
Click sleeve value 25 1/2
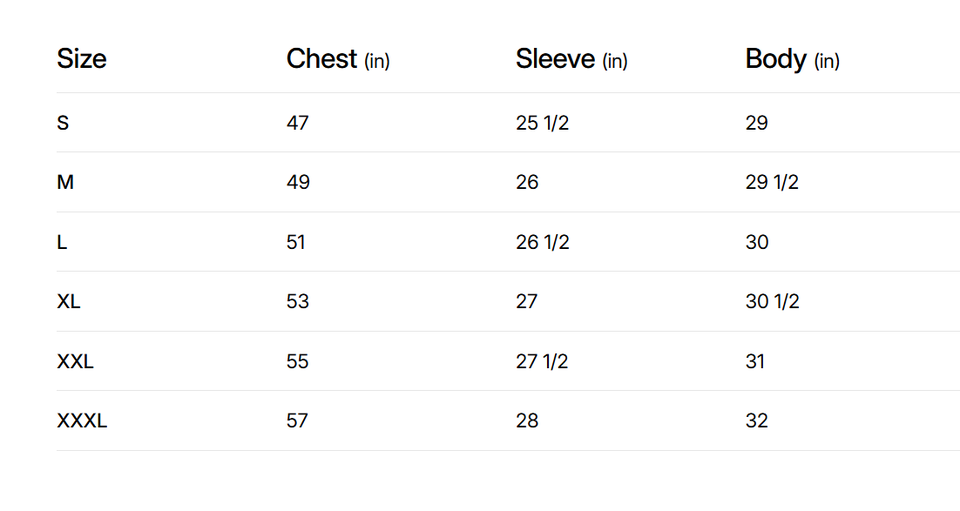pos(542,123)
